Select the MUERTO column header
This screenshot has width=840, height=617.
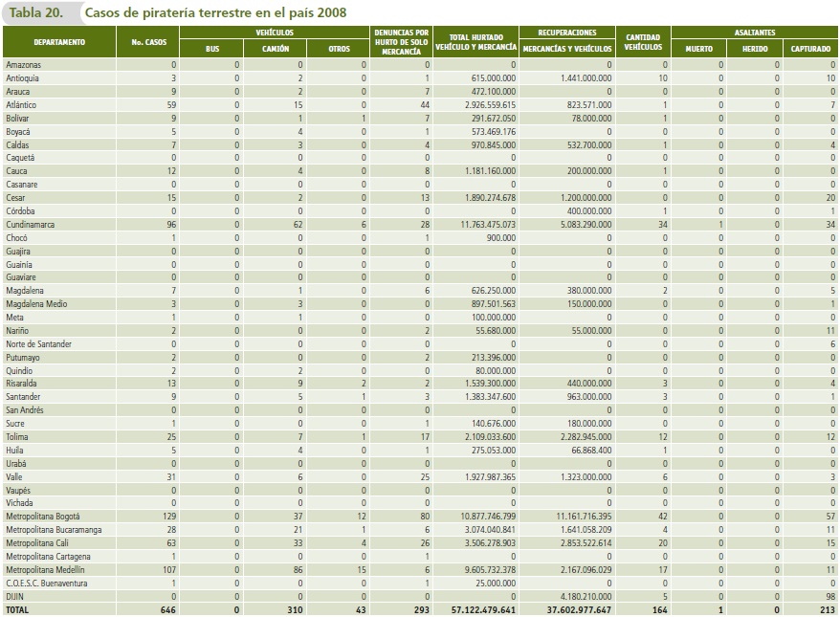(699, 48)
